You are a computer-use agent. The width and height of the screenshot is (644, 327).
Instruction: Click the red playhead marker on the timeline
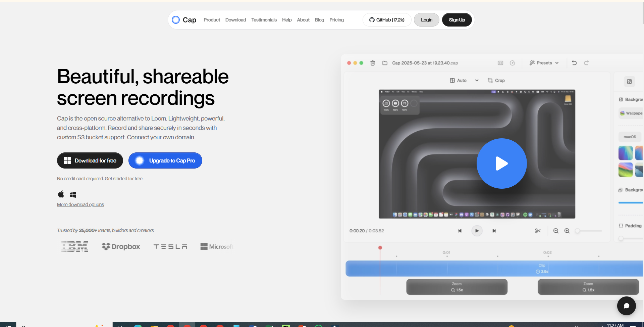(x=380, y=248)
